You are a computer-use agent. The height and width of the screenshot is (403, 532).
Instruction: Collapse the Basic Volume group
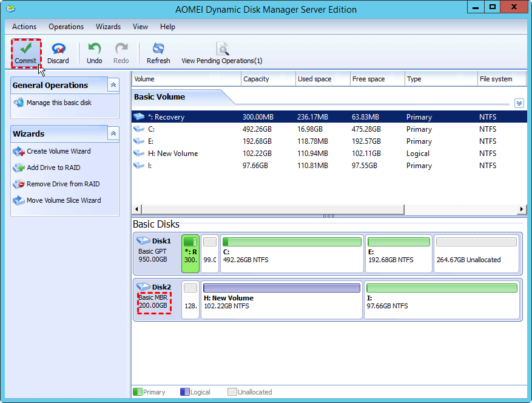519,103
